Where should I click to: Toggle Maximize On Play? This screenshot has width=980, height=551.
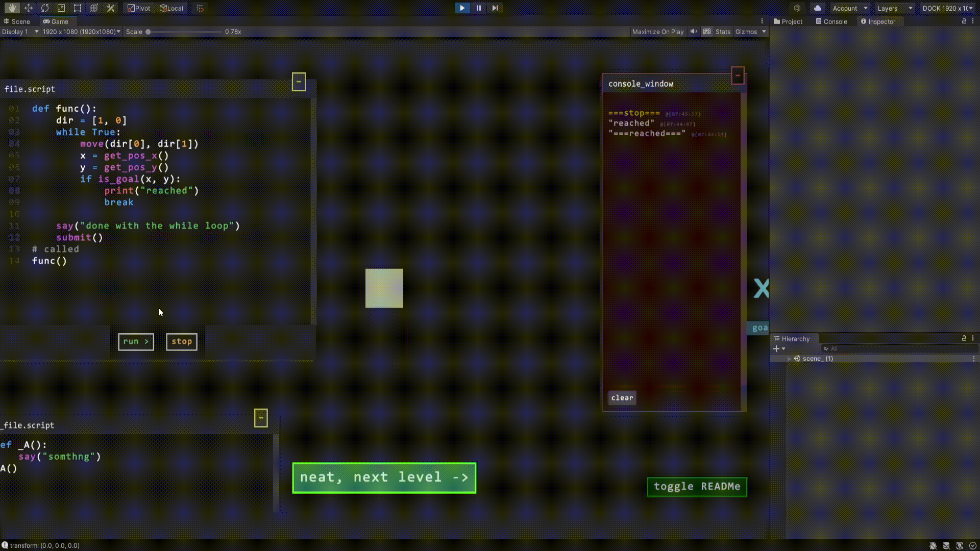click(657, 32)
